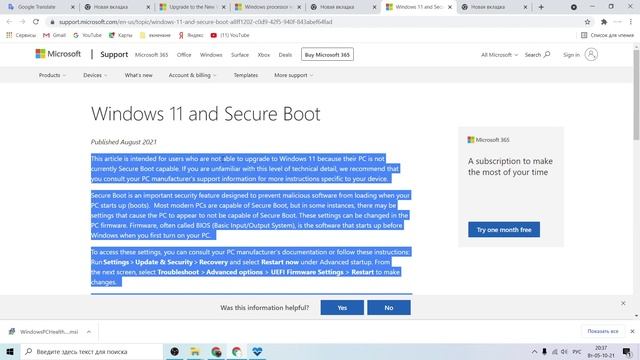
Task: Close the downloads bar
Action: point(632,331)
